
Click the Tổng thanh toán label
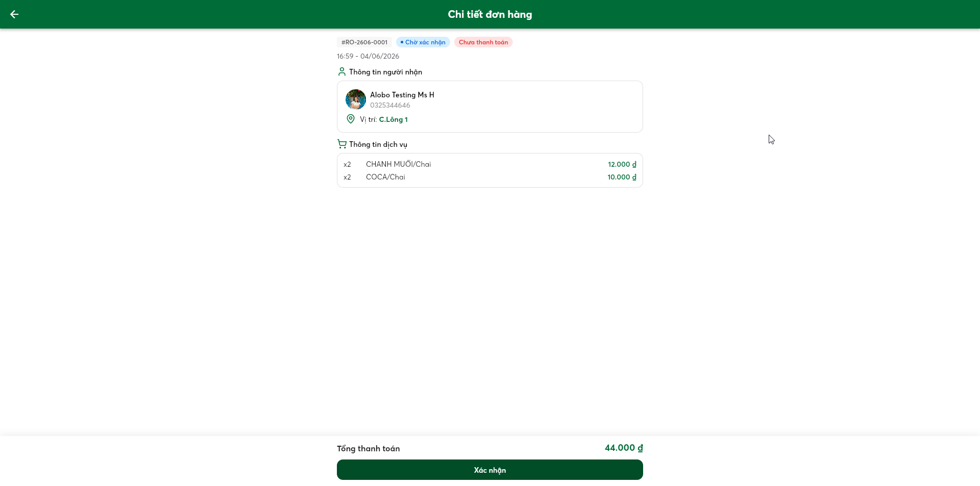(369, 449)
